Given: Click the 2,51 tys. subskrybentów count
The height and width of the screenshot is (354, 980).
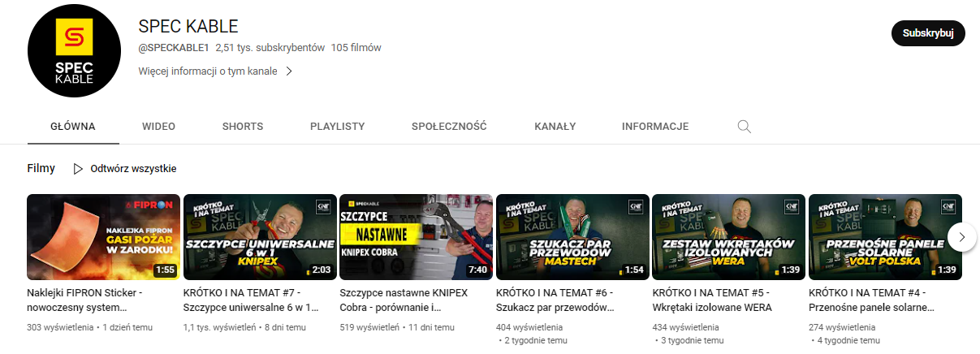Looking at the screenshot, I should [270, 48].
